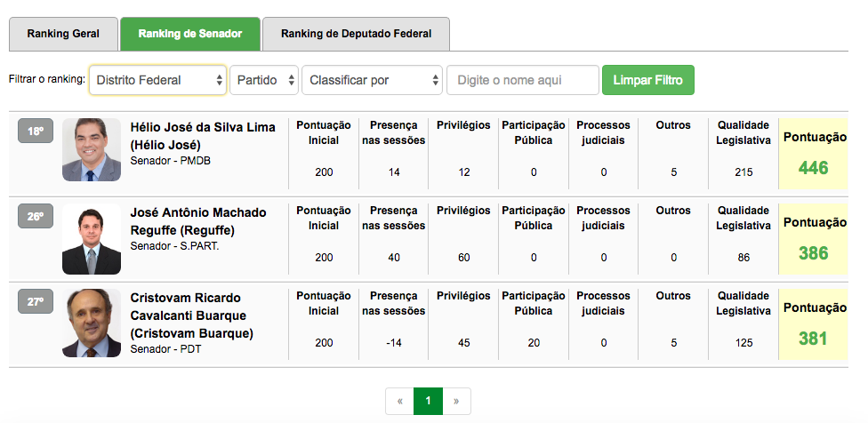Image resolution: width=868 pixels, height=423 pixels.
Task: Click the name search input field
Action: coord(523,80)
